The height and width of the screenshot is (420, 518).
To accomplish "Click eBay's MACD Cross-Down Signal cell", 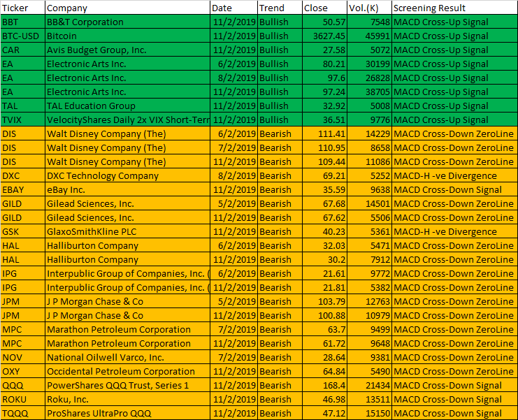I will (x=455, y=189).
